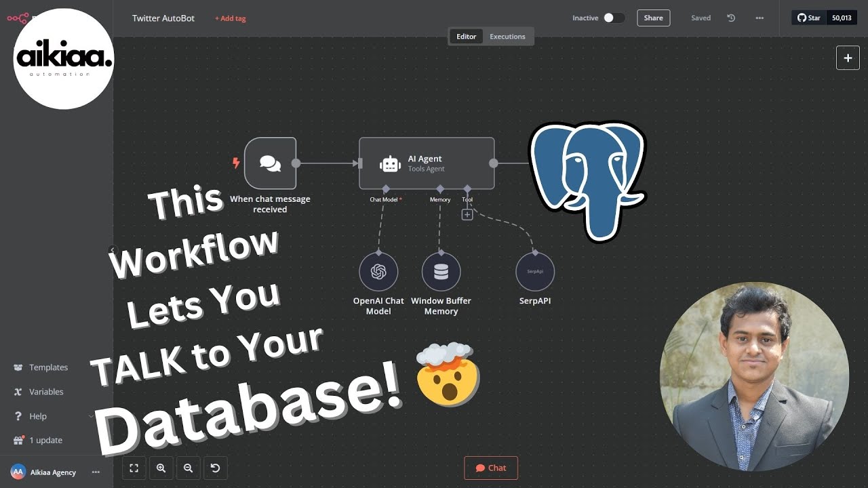Open workflow history icon

point(731,18)
